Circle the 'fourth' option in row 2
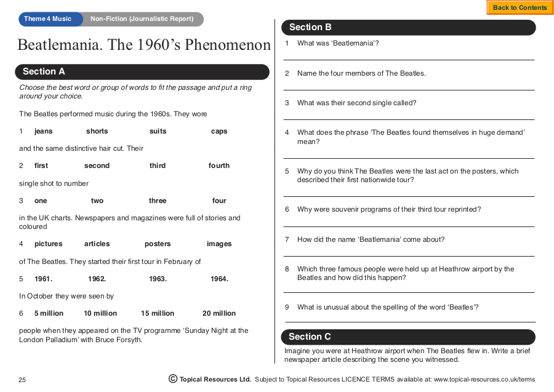 (219, 166)
